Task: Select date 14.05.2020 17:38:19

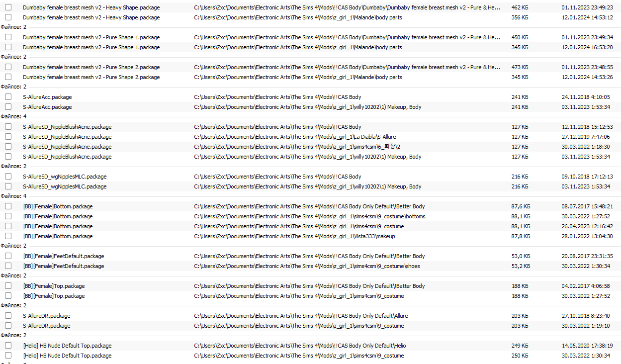Action: click(x=587, y=346)
